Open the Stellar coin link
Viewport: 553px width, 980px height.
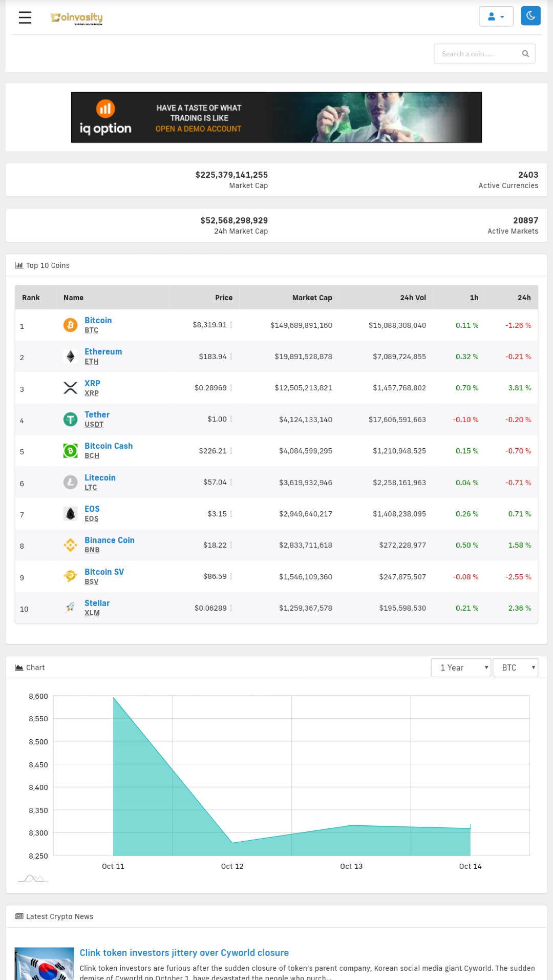(x=97, y=603)
